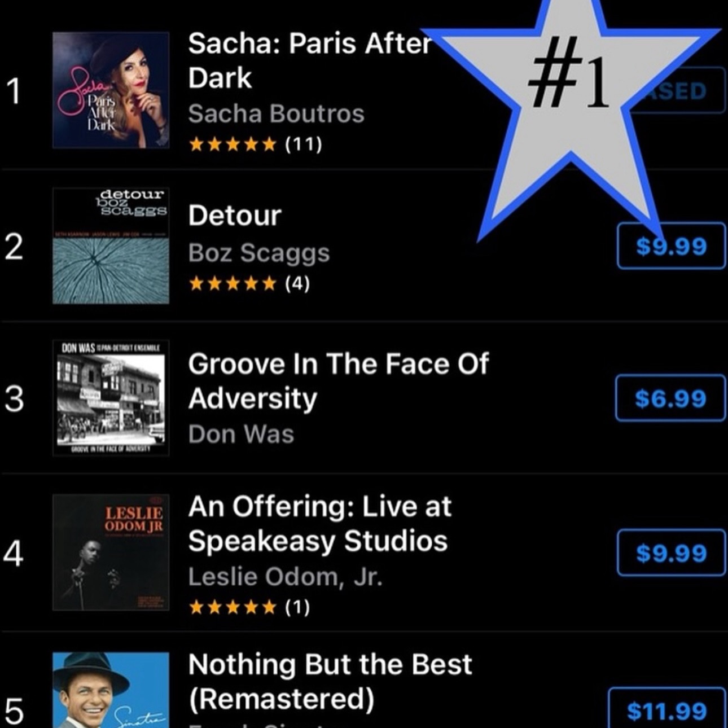Open the Don Was album cover thumbnail
The height and width of the screenshot is (728, 728).
(x=111, y=398)
